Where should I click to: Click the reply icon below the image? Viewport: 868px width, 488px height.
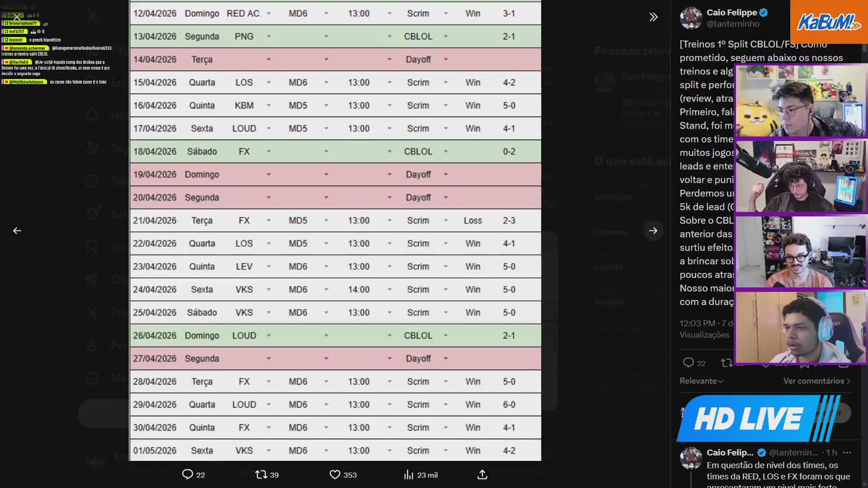click(187, 475)
